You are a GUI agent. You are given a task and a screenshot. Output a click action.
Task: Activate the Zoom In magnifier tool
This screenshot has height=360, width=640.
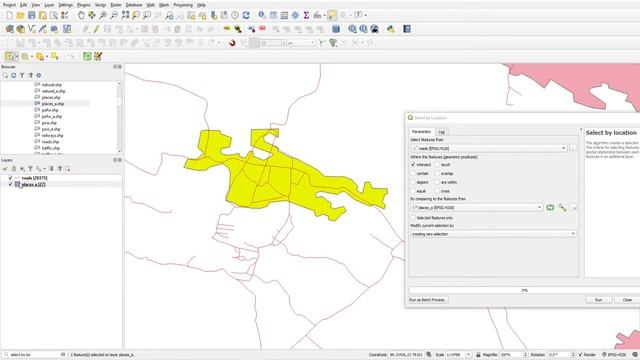click(x=103, y=15)
